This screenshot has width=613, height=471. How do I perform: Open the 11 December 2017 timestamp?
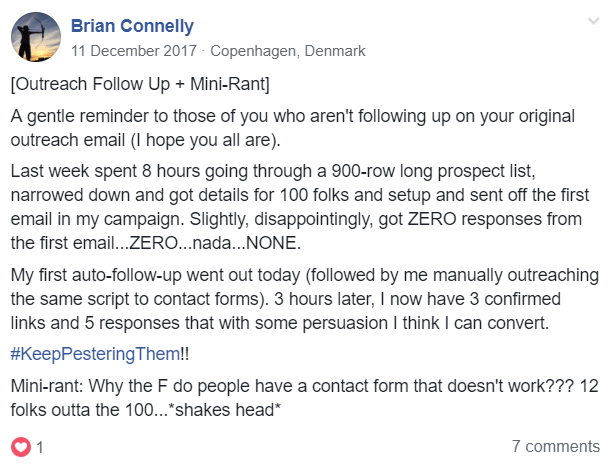point(134,51)
